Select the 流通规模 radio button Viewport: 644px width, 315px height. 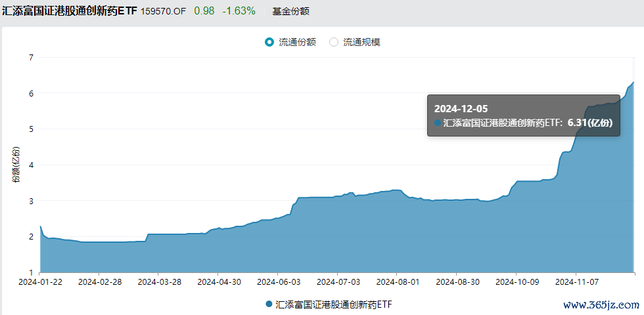point(334,42)
